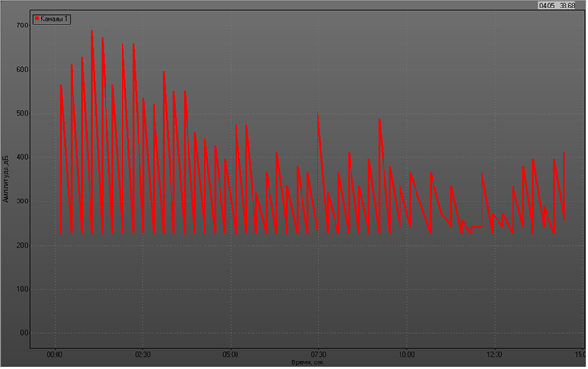Click the 38.68 value readout
The height and width of the screenshot is (369, 588).
567,6
